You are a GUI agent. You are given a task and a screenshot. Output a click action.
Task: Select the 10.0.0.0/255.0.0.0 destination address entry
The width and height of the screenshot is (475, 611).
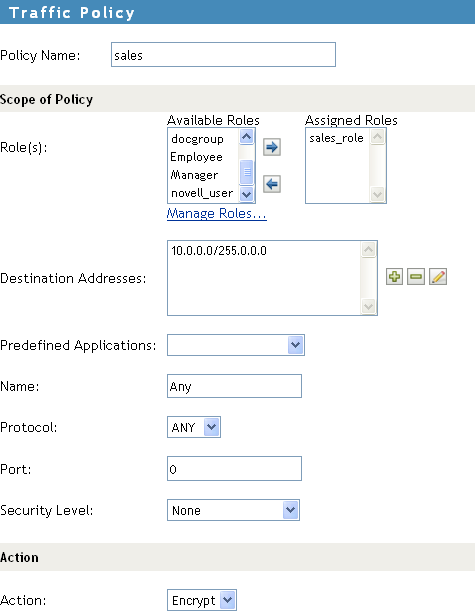(219, 251)
